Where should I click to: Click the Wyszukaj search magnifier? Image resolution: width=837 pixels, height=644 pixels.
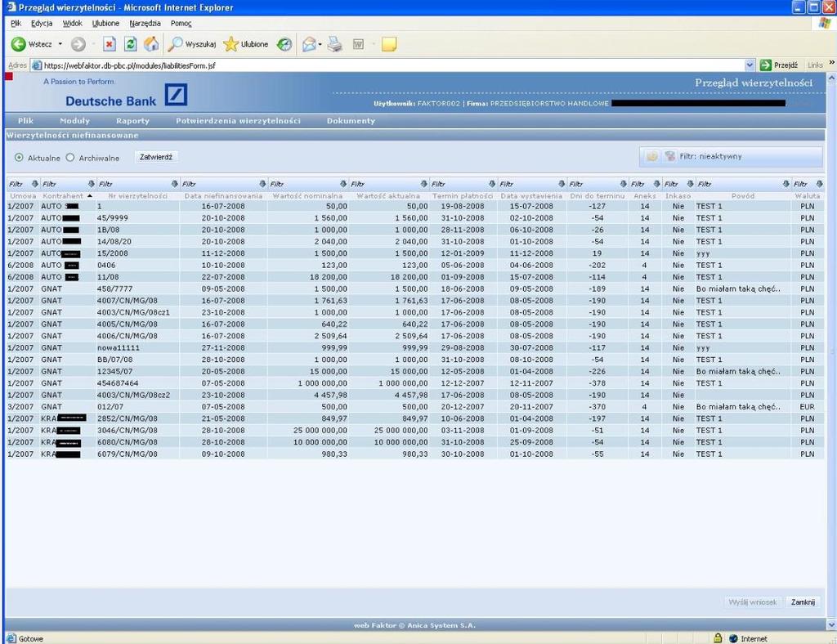(175, 44)
